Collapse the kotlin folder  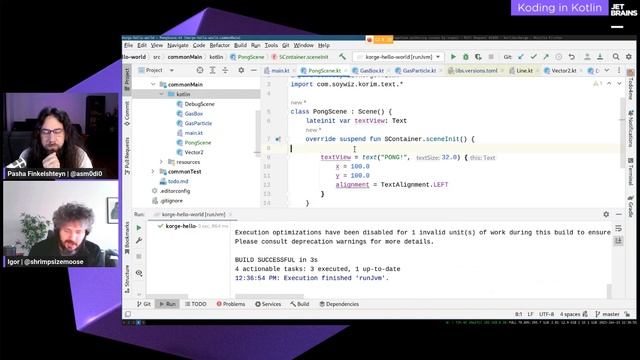point(162,94)
